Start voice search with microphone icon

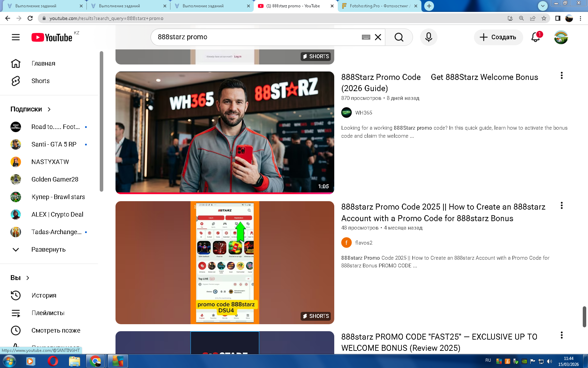428,37
